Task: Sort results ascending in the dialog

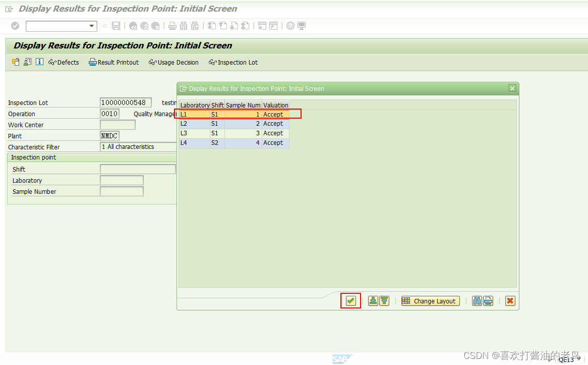Action: (x=373, y=301)
